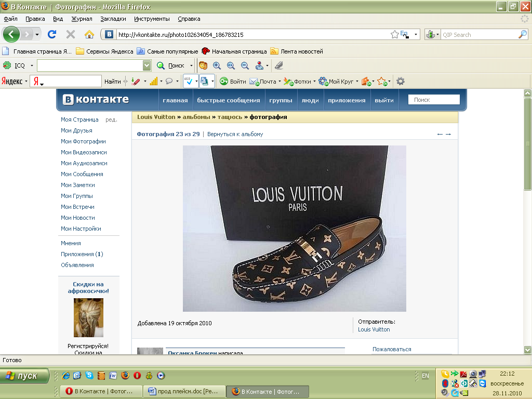Viewport: 532px width, 399px height.
Task: Click the VK site identity icon in address bar
Action: pos(109,34)
